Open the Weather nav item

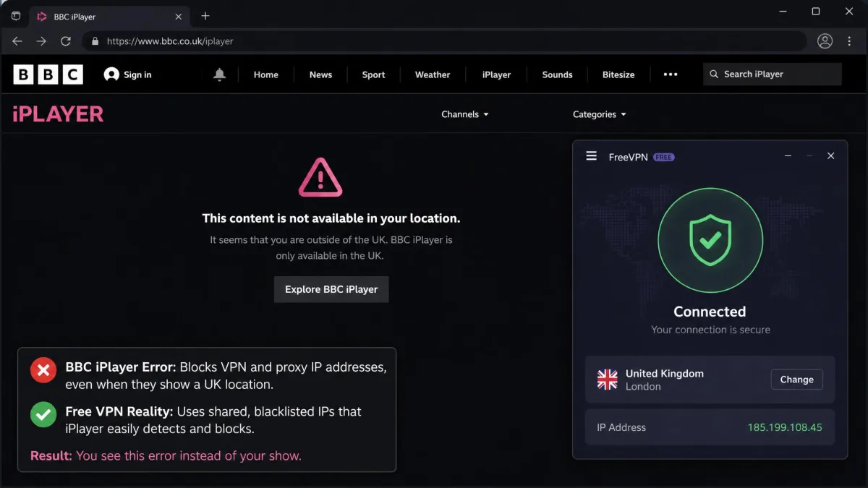[433, 74]
